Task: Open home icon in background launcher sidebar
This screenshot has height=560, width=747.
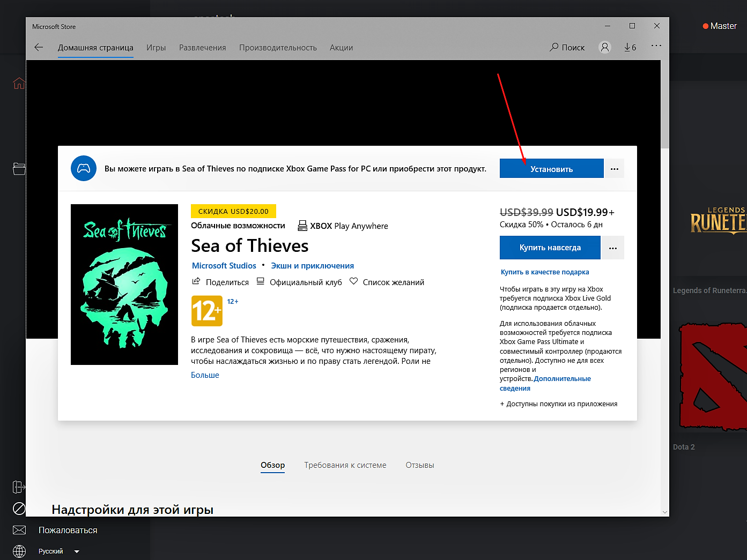Action: pyautogui.click(x=19, y=83)
